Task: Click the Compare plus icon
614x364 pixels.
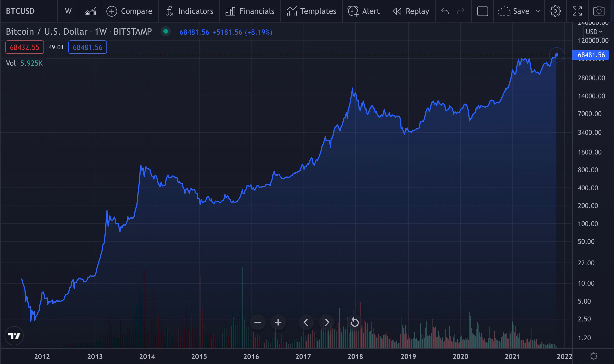Action: (x=112, y=11)
